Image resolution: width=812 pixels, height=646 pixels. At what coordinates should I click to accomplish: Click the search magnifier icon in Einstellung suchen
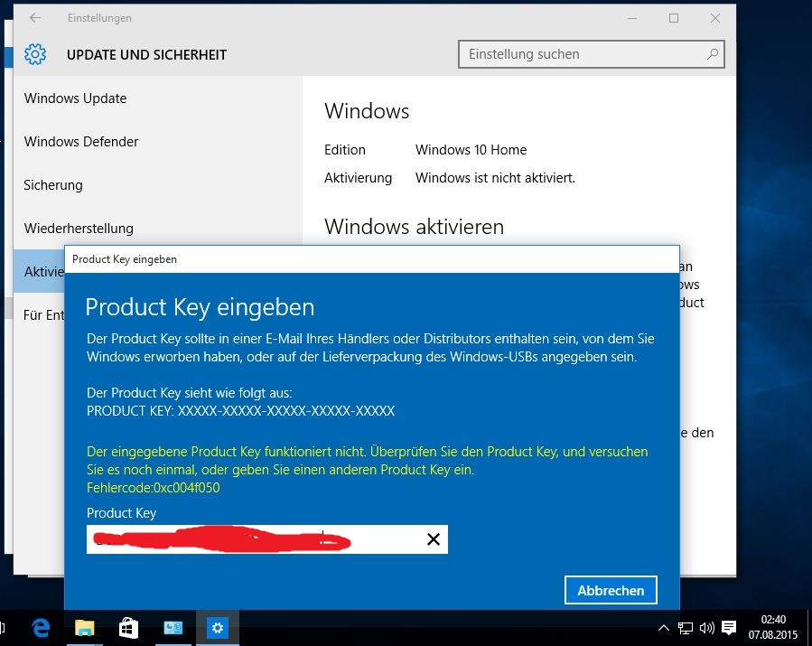(x=712, y=54)
